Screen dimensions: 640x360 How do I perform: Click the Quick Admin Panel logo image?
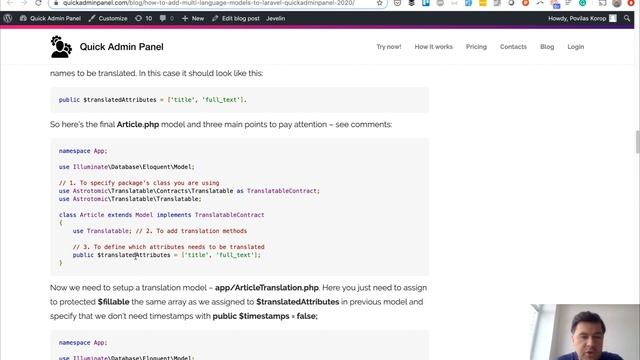[x=61, y=47]
